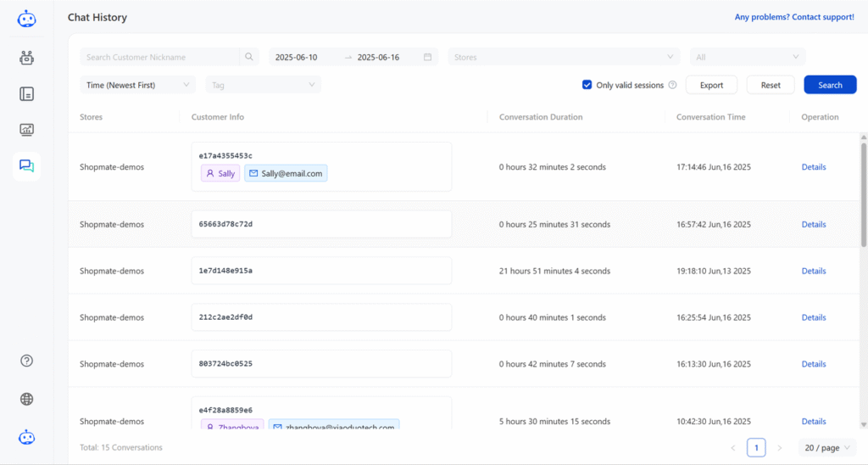This screenshot has width=868, height=465.
Task: Click the magnifier icon in nickname search
Action: (x=249, y=57)
